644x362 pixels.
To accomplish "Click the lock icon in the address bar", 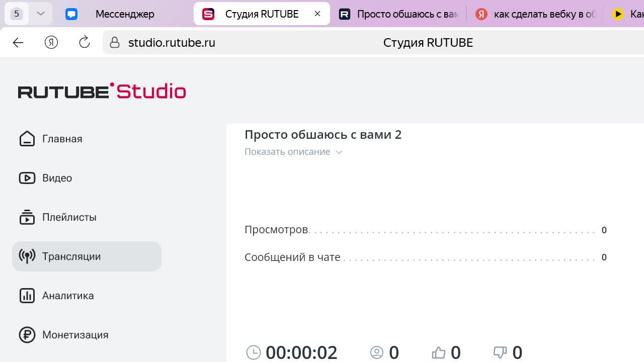I will (115, 43).
